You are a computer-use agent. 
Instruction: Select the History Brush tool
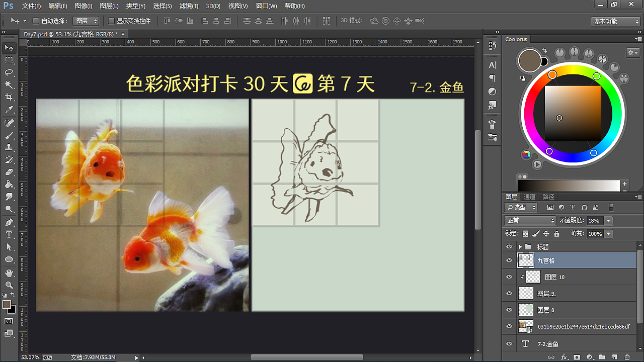9,160
